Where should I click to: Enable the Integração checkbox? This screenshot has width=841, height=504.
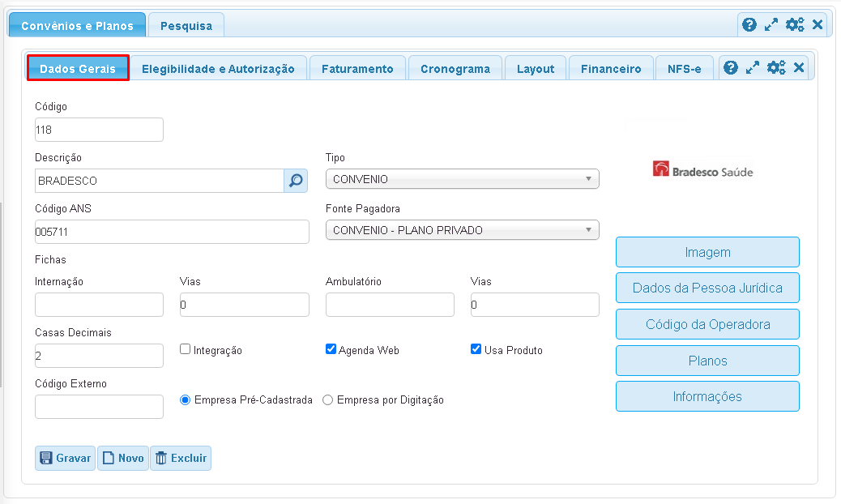coord(186,349)
